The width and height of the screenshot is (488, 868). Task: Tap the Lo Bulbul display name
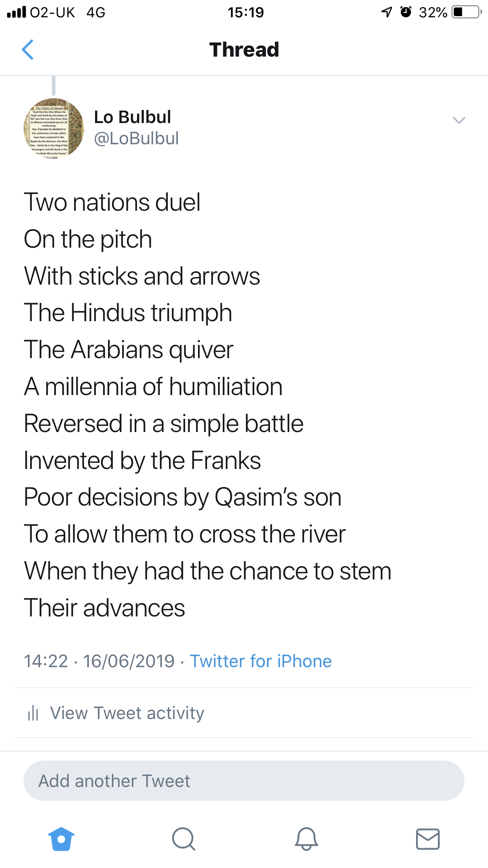pyautogui.click(x=132, y=117)
